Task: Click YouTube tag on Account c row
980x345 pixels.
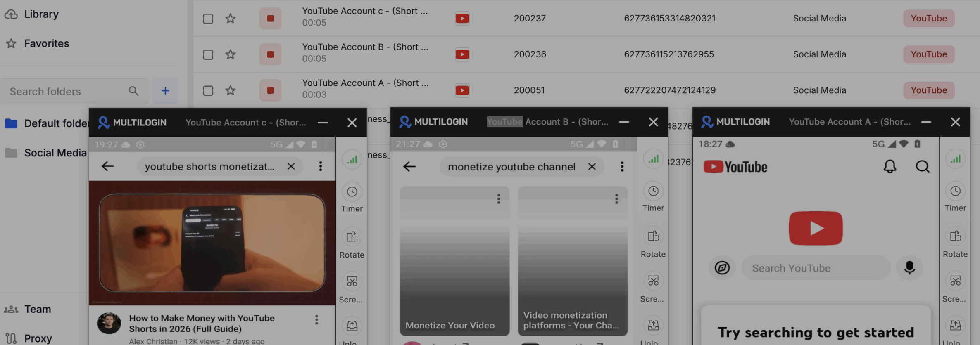Action: click(x=929, y=19)
